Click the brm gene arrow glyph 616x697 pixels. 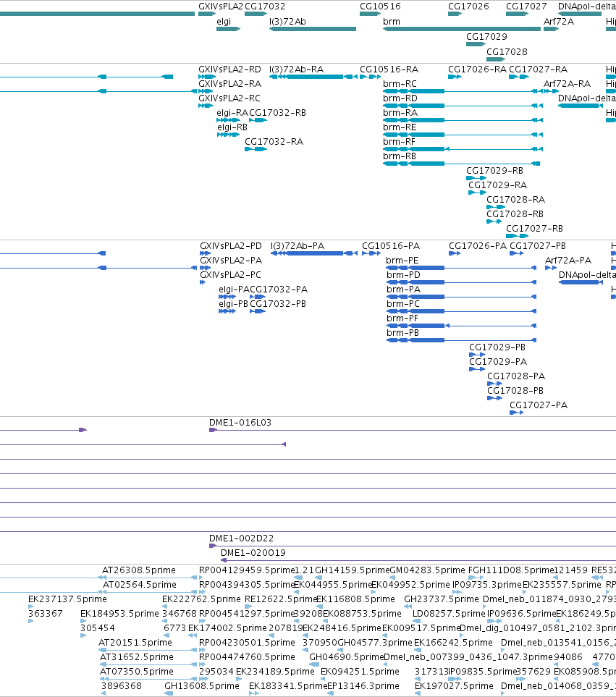point(461,29)
